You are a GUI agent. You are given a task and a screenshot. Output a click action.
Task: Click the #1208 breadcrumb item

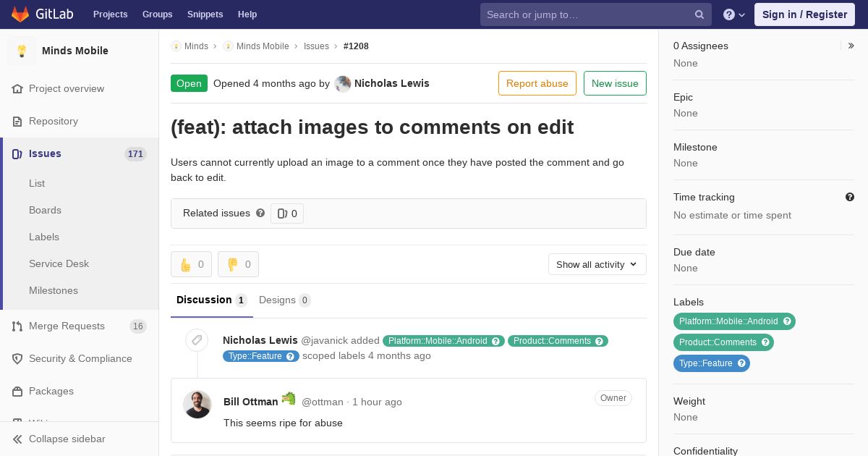click(x=356, y=46)
